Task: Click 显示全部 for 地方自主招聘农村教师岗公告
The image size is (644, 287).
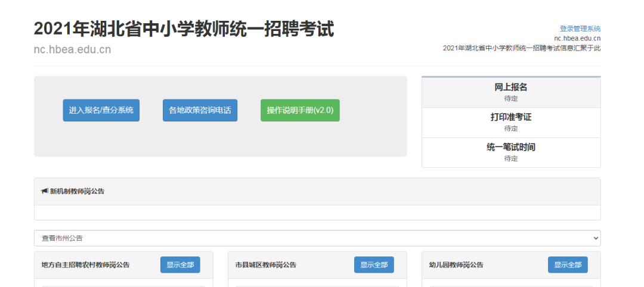Action: click(x=180, y=265)
